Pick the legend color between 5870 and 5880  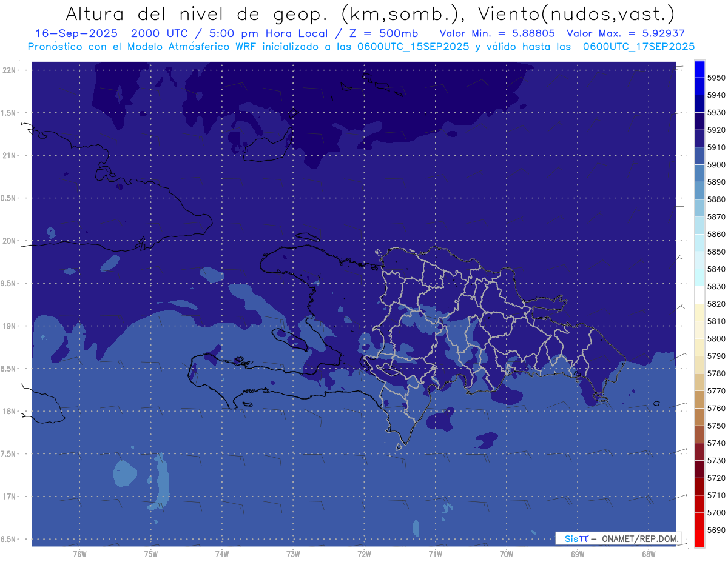coord(699,209)
